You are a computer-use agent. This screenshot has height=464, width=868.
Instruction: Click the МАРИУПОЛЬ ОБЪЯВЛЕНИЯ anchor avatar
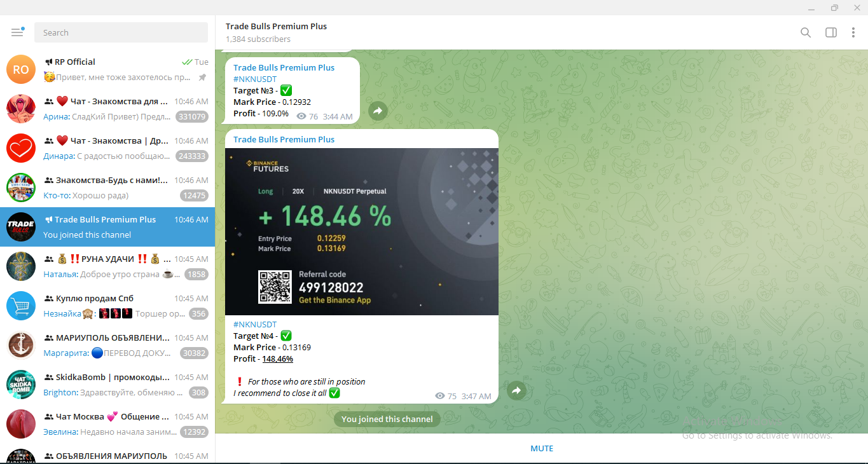[21, 345]
